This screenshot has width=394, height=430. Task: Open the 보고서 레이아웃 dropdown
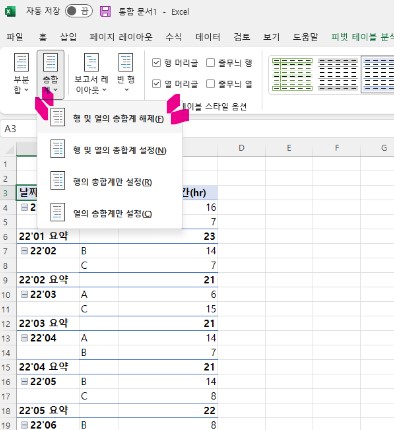coord(91,74)
